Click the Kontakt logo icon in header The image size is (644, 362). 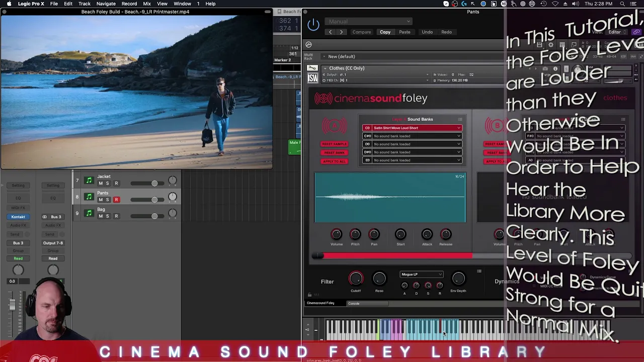coord(308,45)
